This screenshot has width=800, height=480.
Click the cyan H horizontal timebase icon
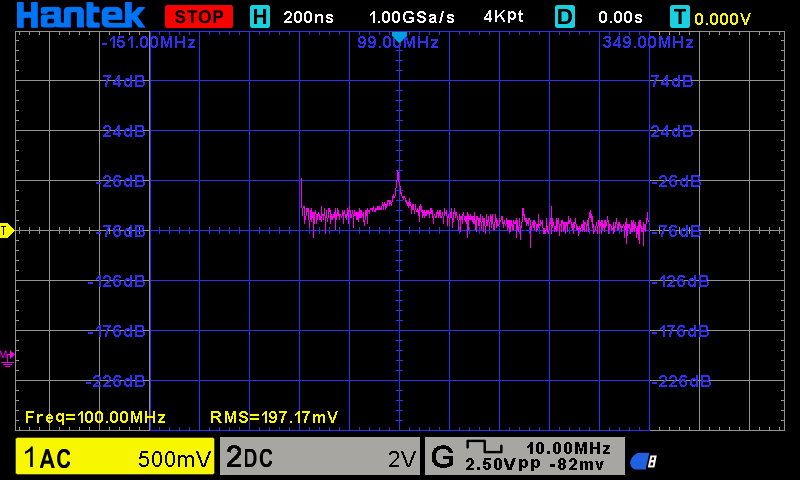pos(260,17)
